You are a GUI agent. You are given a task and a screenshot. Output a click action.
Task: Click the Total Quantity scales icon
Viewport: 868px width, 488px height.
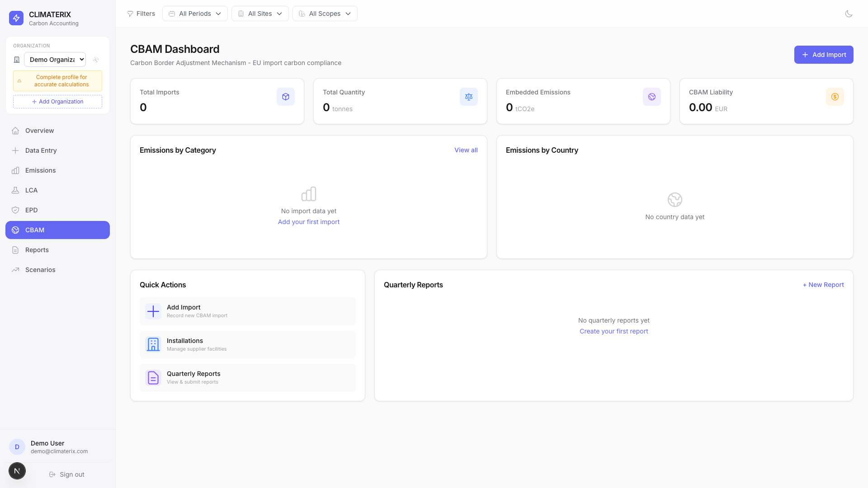tap(468, 97)
